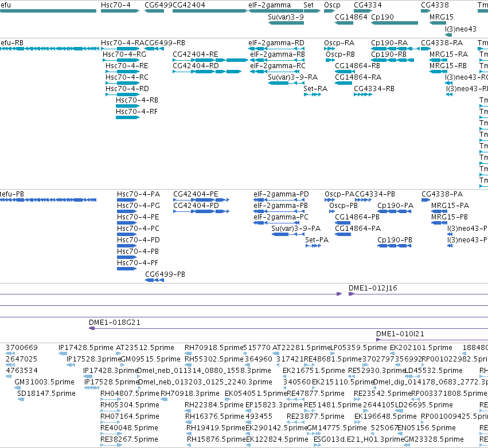
Task: Select the Oscp-RB transcript label
Action: 340,55
